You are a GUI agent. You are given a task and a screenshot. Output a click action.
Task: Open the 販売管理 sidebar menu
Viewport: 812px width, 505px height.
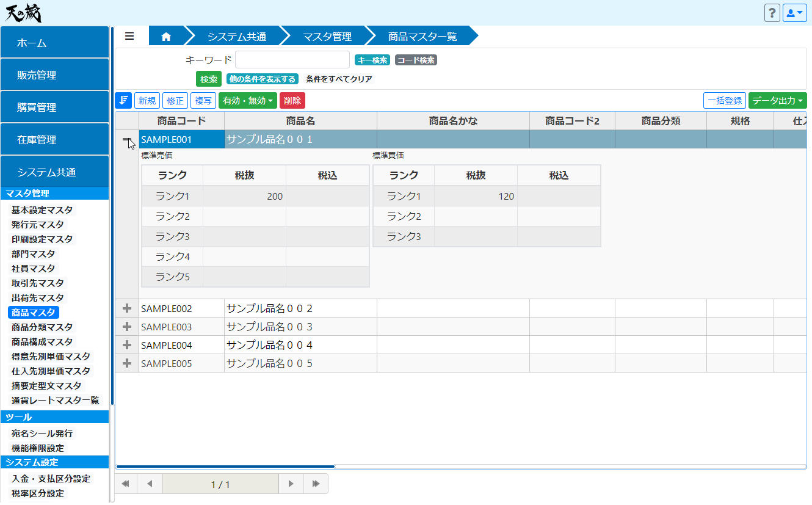[x=54, y=75]
